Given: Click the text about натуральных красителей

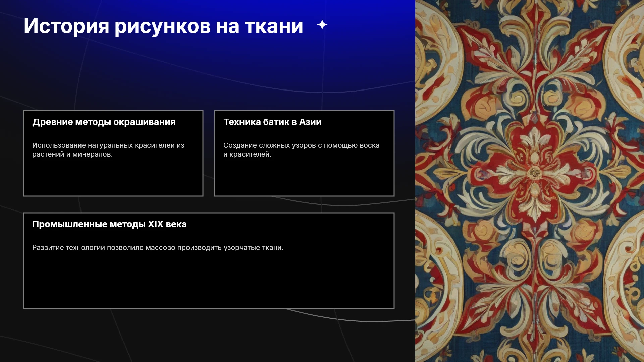Looking at the screenshot, I should (108, 150).
